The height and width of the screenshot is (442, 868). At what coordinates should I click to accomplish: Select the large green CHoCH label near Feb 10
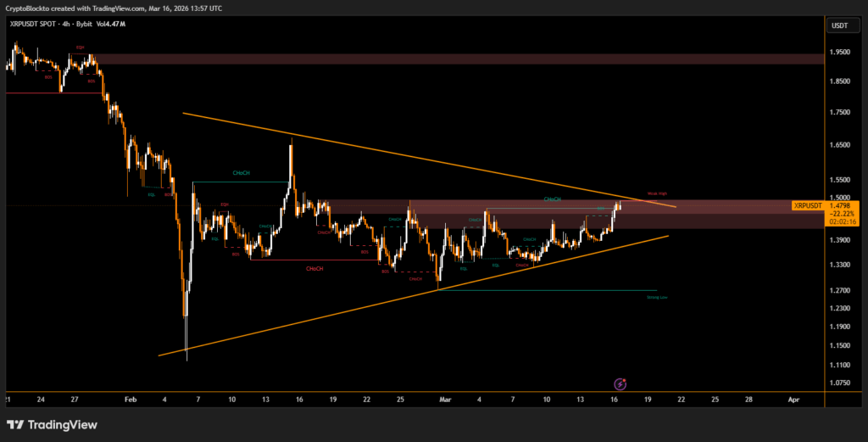pyautogui.click(x=241, y=173)
